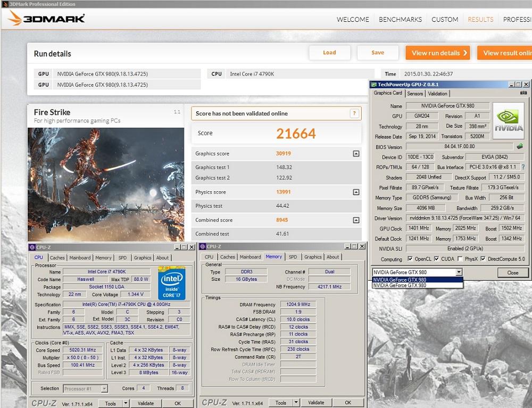
Task: Toggle the OpenCL checkbox in GPU-Z
Action: tap(410, 259)
